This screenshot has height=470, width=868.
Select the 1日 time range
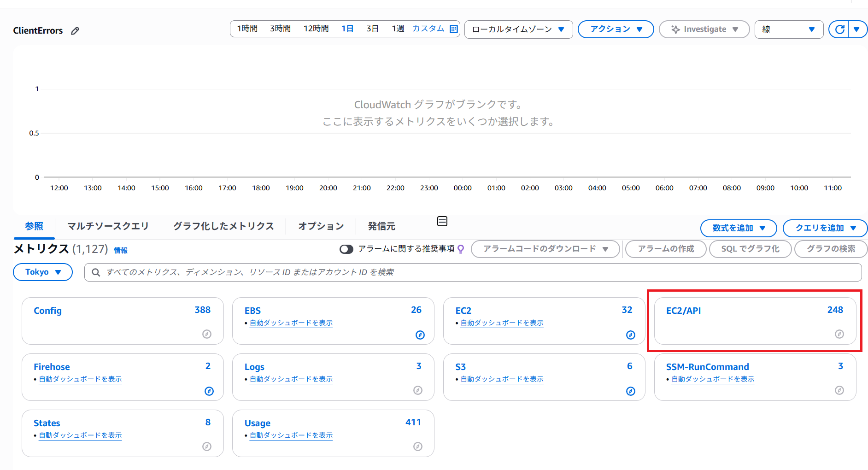(347, 29)
